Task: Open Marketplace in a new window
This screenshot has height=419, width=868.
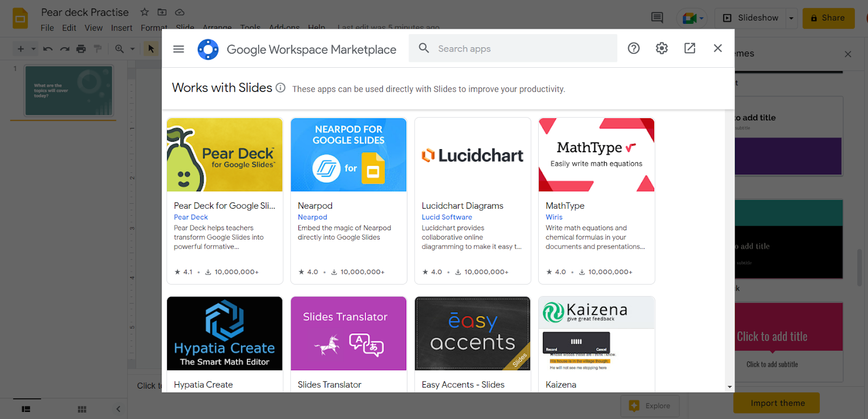Action: 690,48
